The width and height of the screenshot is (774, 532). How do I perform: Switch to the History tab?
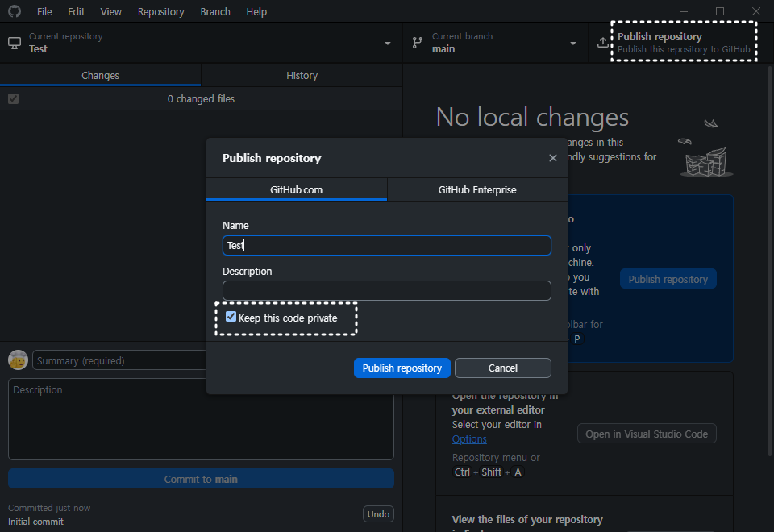[x=302, y=75]
